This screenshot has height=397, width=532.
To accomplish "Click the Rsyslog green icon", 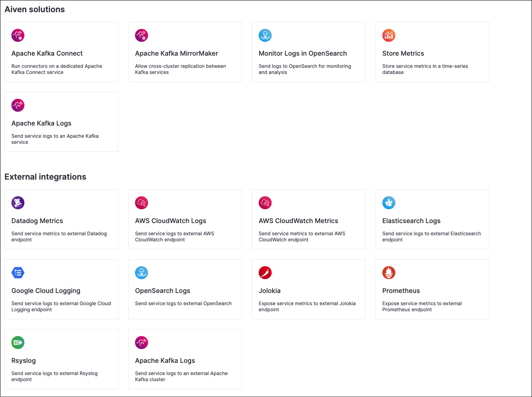I will [18, 343].
